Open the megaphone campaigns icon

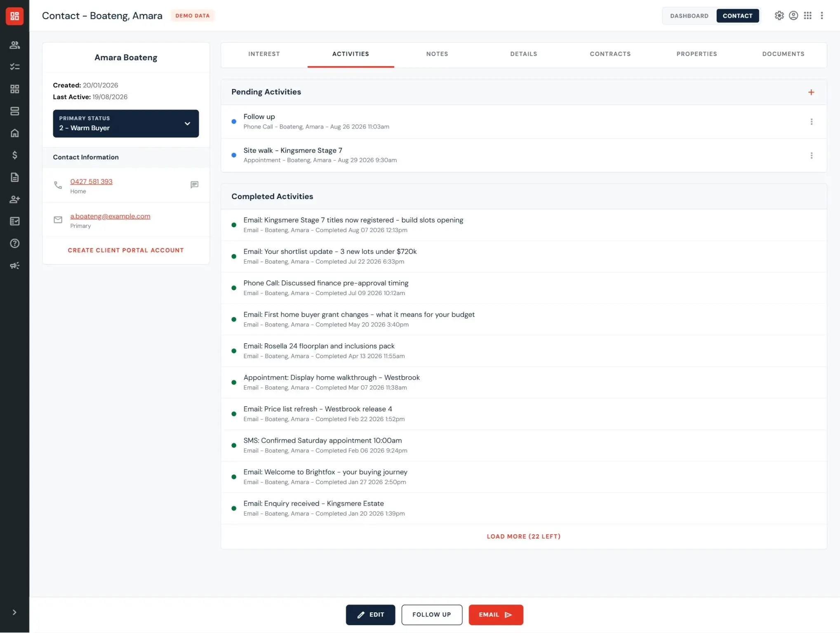14,266
